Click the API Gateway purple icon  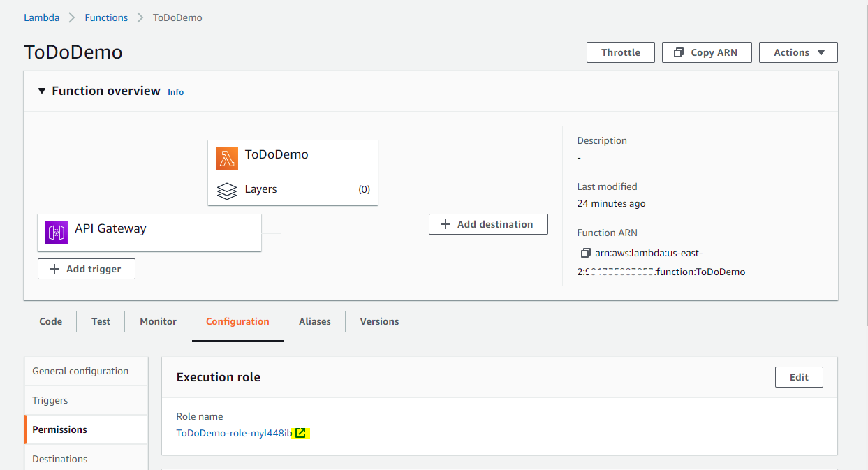point(57,233)
